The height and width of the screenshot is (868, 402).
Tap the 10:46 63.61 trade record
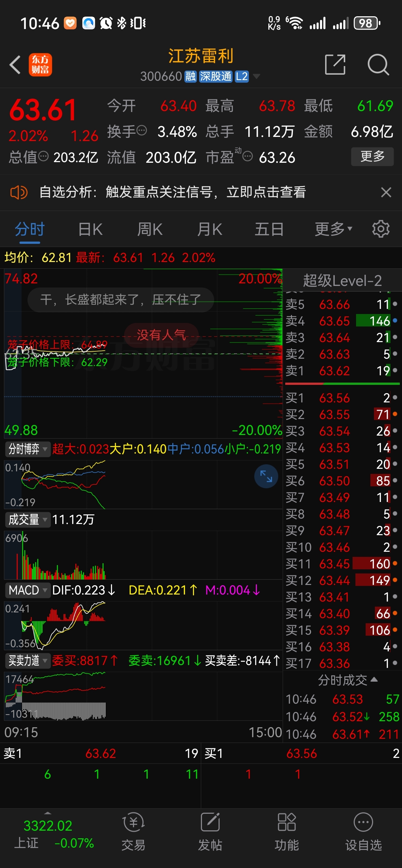tap(342, 734)
